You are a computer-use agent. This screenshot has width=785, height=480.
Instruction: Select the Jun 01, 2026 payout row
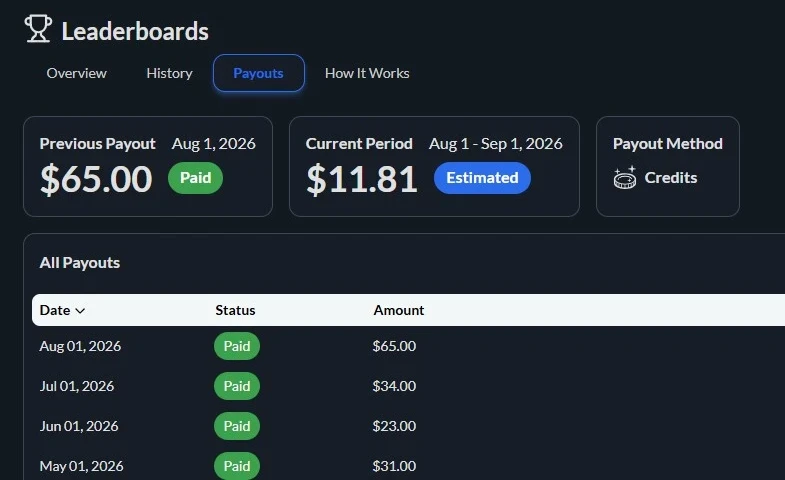tap(408, 426)
